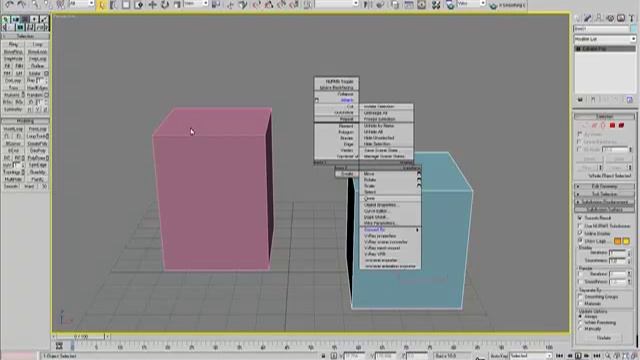
Task: Choose Isolate Selection in quad menu
Action: coord(379,107)
